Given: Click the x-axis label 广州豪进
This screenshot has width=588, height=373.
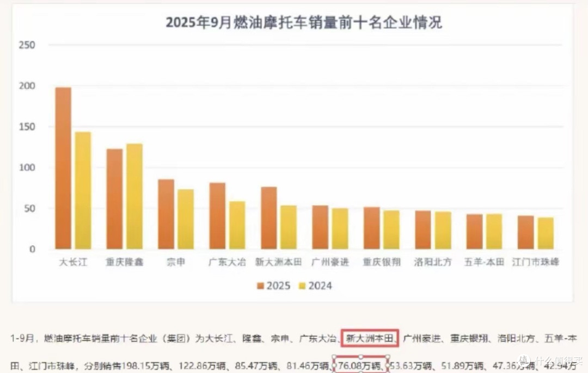Looking at the screenshot, I should 330,262.
